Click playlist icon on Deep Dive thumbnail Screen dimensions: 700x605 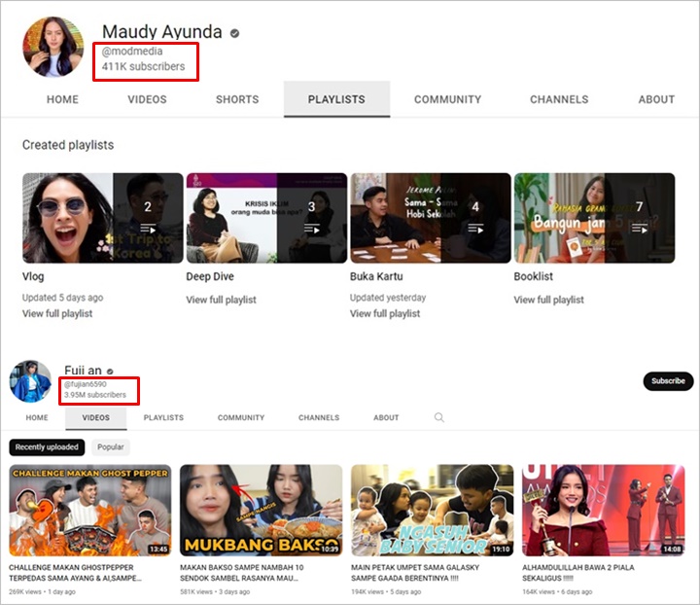tap(312, 229)
